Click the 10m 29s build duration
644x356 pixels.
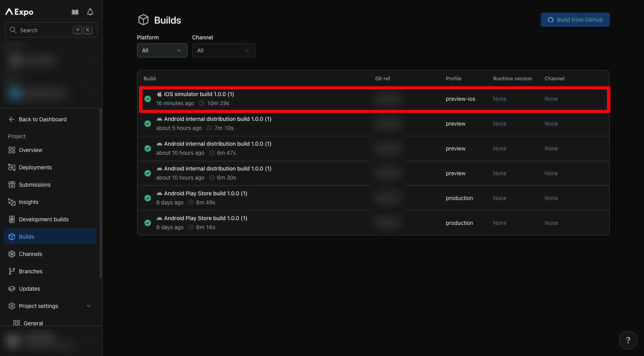click(218, 103)
